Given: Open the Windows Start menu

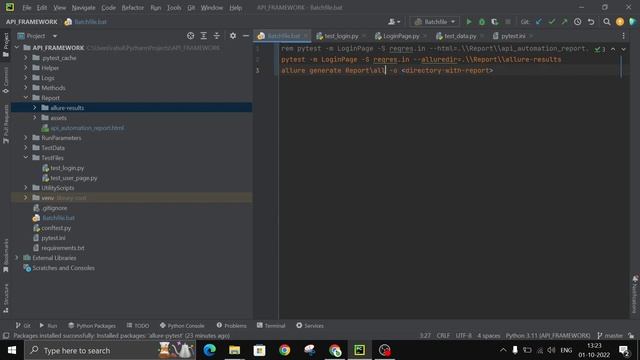Looking at the screenshot, I should (x=12, y=350).
